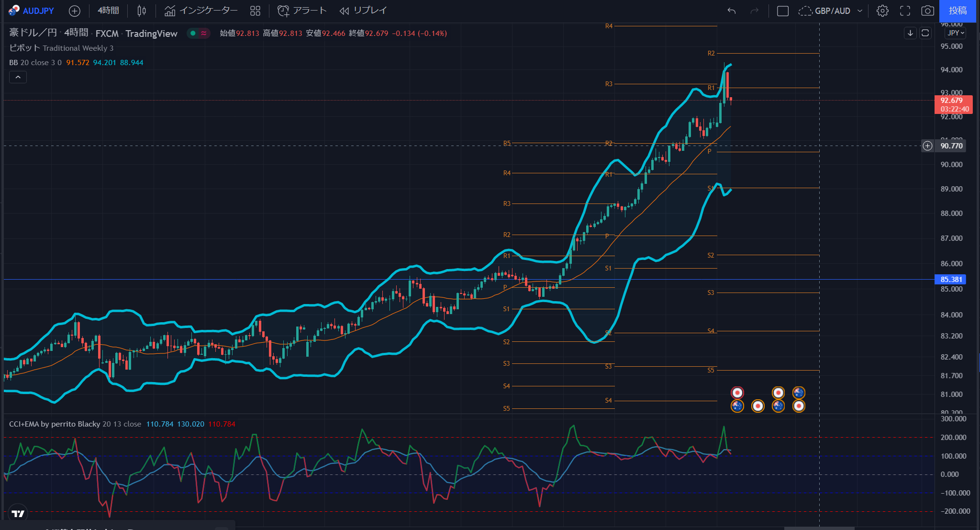The image size is (980, 530).
Task: Click the current price label 92.679
Action: [x=953, y=104]
